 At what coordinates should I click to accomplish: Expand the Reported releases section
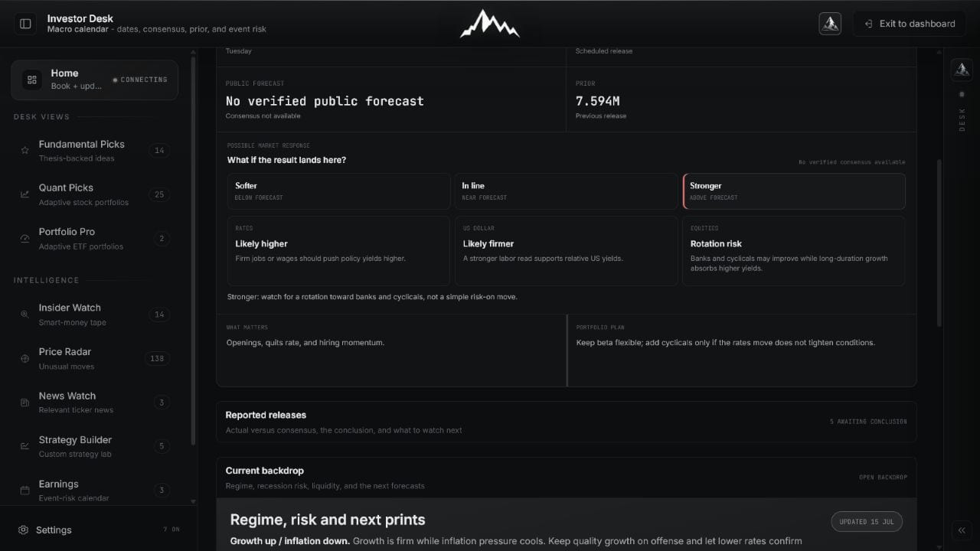coord(566,422)
